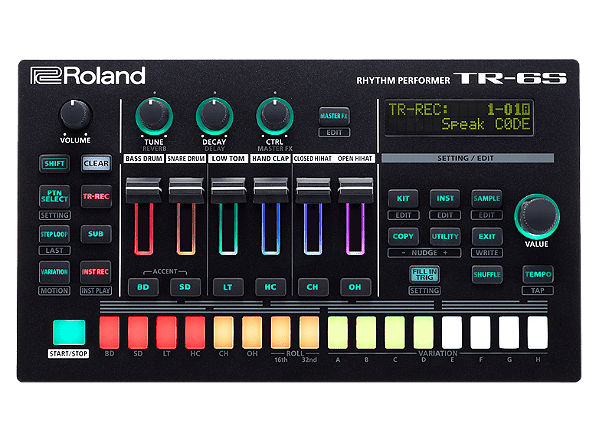
Task: Tap the red HC step pad
Action: click(195, 332)
